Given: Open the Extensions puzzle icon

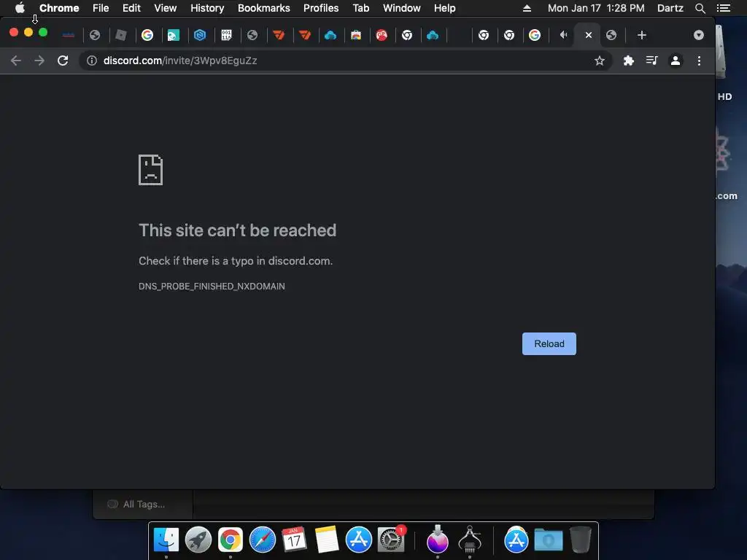Looking at the screenshot, I should point(629,61).
